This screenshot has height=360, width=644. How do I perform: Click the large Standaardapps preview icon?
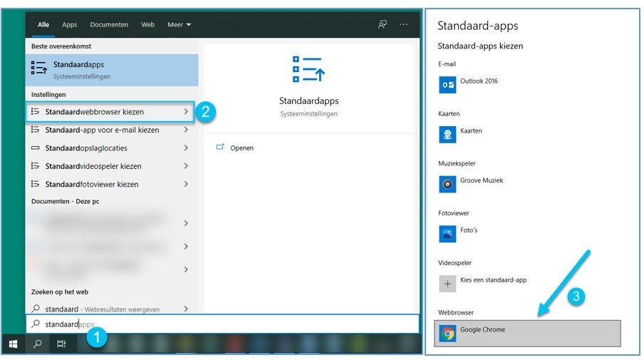(308, 69)
